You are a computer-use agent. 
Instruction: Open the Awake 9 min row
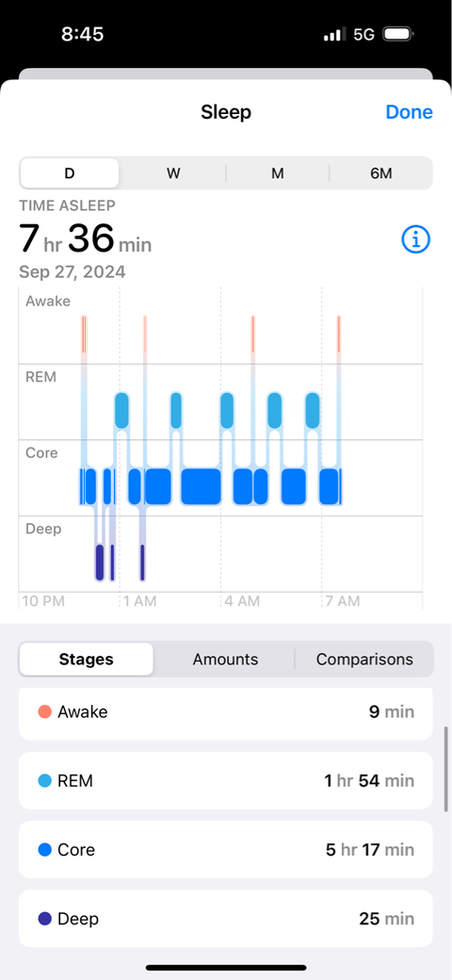(225, 712)
